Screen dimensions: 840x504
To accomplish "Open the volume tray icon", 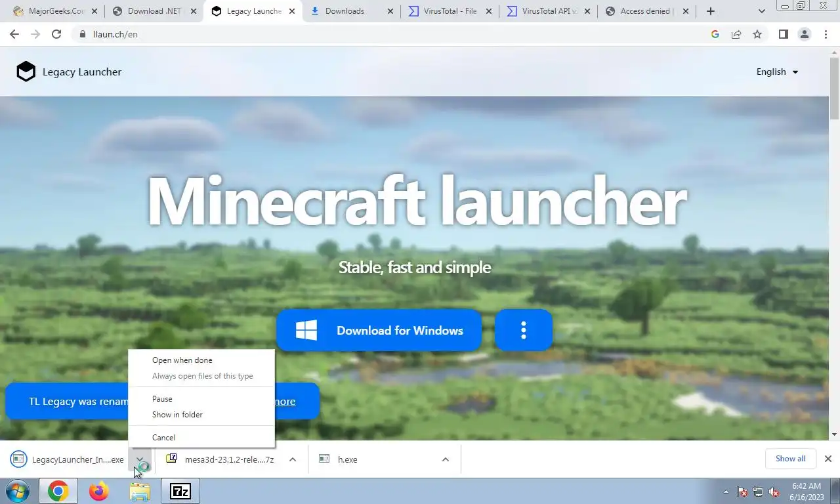I will [774, 491].
